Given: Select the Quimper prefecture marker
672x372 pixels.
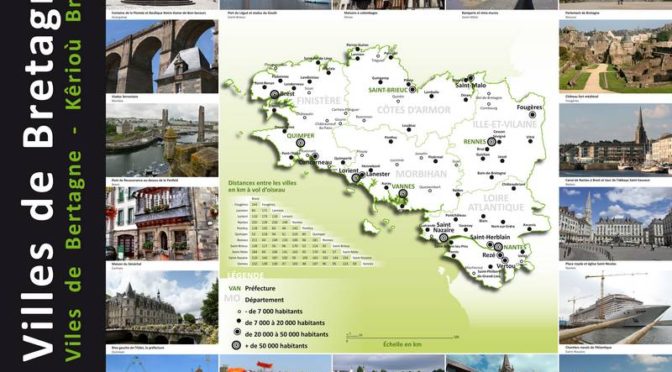Looking at the screenshot, I should [x=300, y=143].
